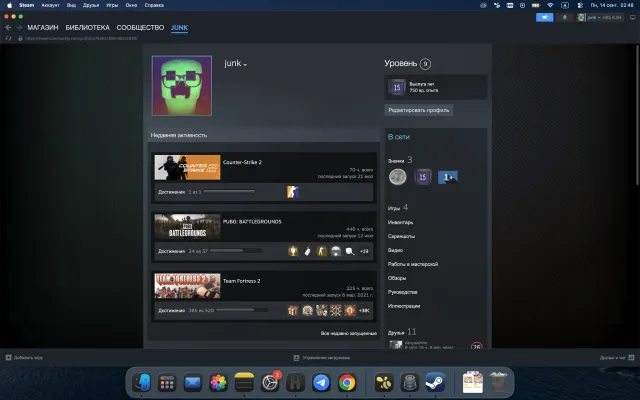The height and width of the screenshot is (400, 640).
Task: Click the green creeper profile avatar
Action: tap(182, 86)
